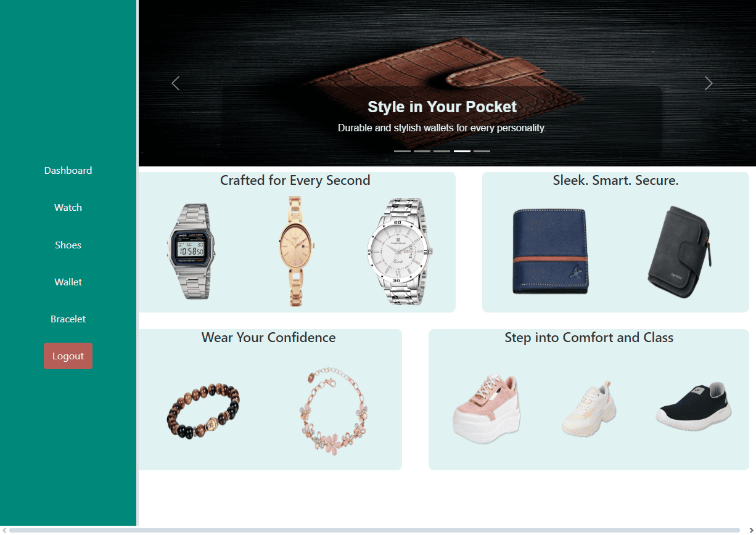Viewport: 756px width, 535px height.
Task: Click the horizontal scrollbar at bottom
Action: click(374, 530)
